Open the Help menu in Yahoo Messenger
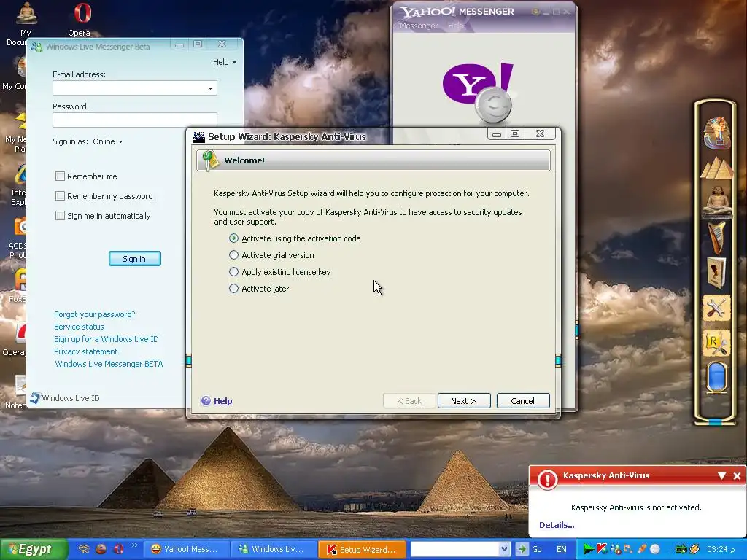This screenshot has height=560, width=747. coord(455,26)
